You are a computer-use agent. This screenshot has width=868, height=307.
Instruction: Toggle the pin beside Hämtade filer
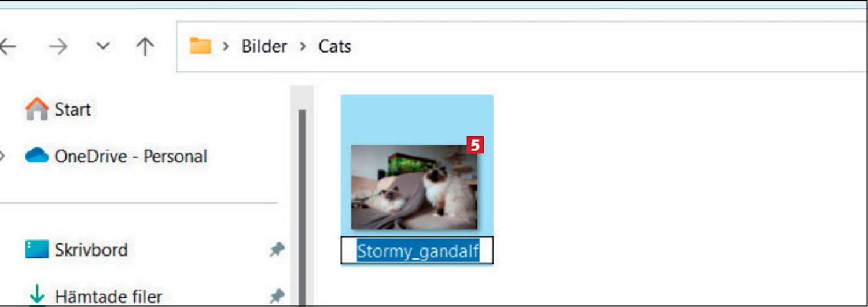point(277,297)
